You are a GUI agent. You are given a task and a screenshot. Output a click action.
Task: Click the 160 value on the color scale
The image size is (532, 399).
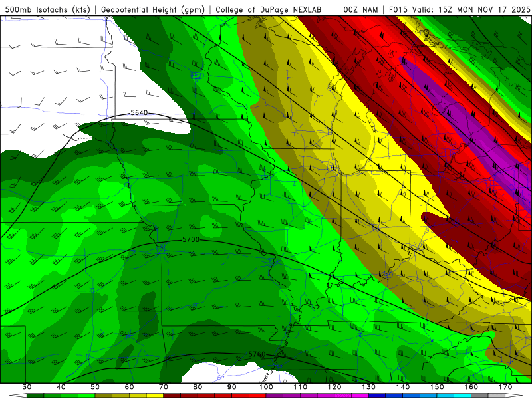coord(471,387)
